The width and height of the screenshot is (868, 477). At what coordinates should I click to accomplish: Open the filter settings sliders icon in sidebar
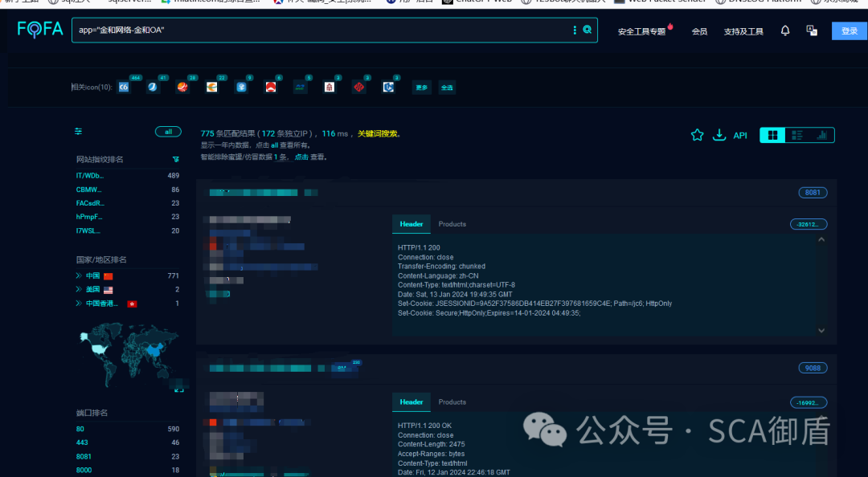(x=79, y=131)
